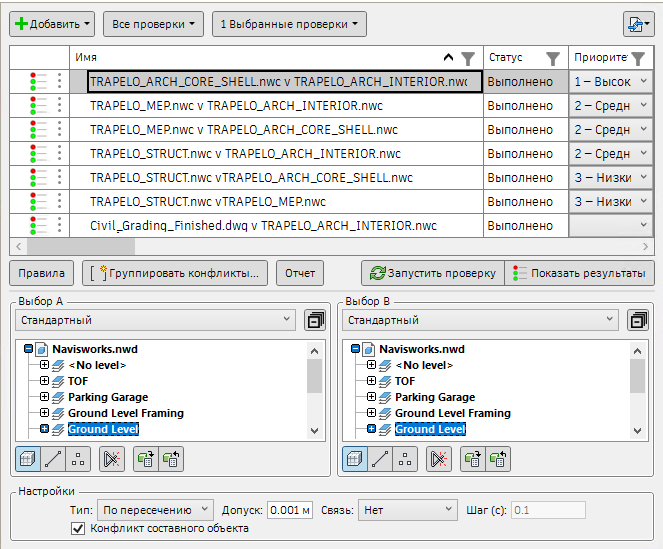Toggle surfaces geometry button in Выбор B

[355, 459]
